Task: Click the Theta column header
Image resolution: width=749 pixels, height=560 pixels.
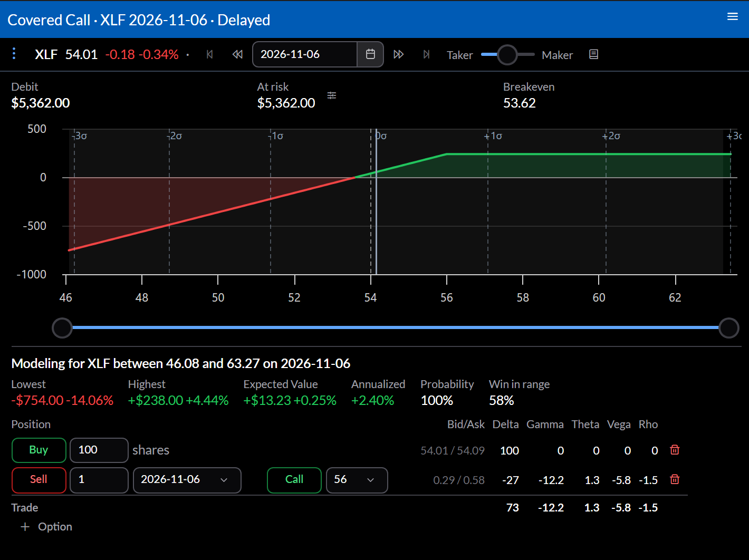Action: click(585, 424)
